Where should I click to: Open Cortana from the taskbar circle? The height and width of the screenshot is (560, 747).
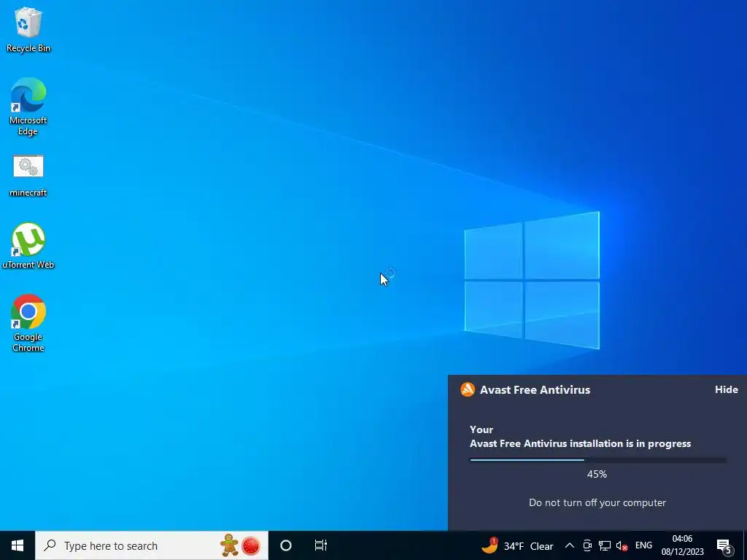click(286, 545)
